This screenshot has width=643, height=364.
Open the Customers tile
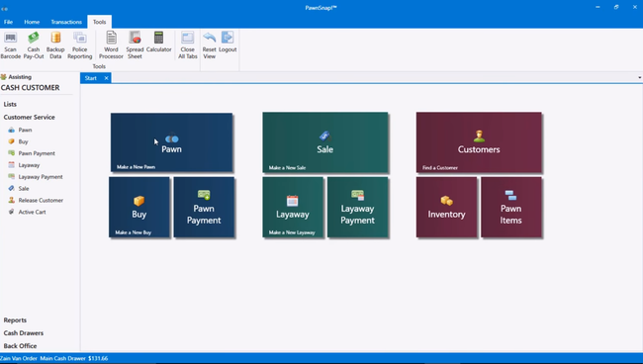[479, 142]
